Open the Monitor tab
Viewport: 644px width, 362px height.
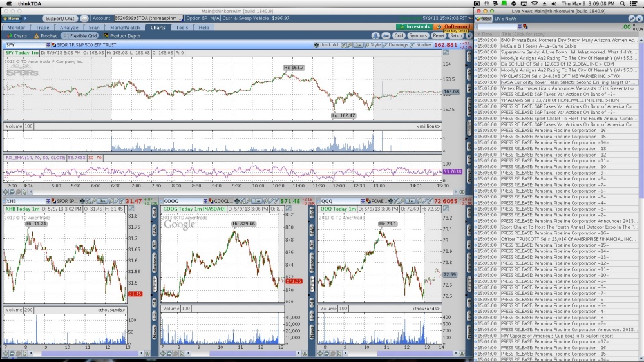pyautogui.click(x=16, y=28)
